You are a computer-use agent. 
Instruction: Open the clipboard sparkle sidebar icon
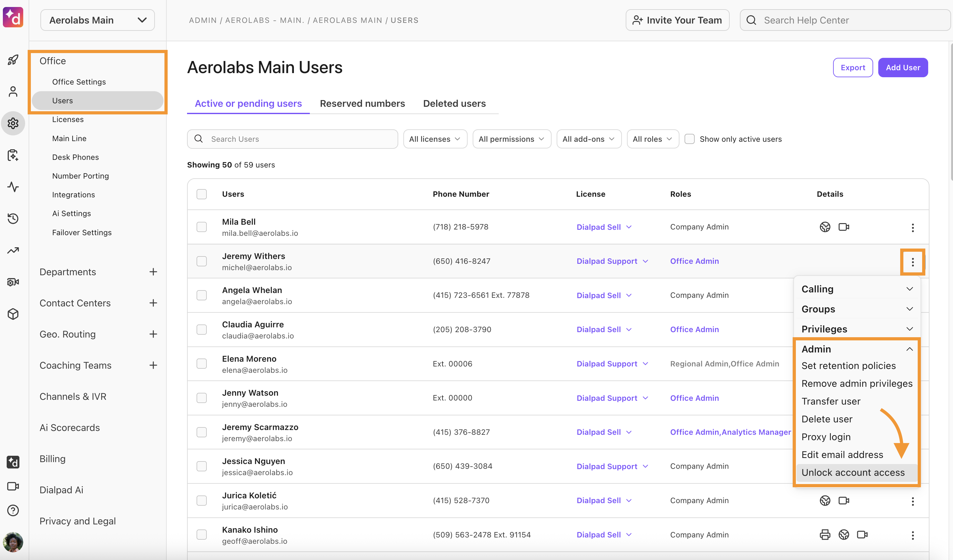click(x=13, y=155)
